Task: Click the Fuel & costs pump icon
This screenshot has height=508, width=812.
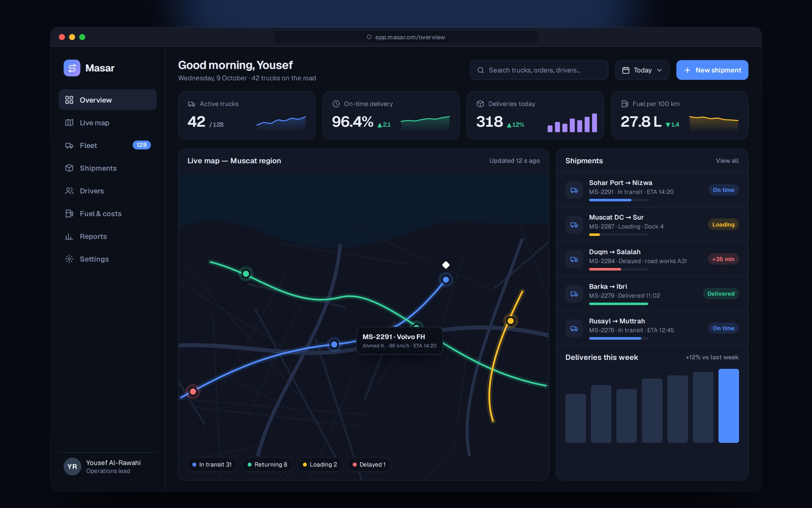Action: pos(69,213)
